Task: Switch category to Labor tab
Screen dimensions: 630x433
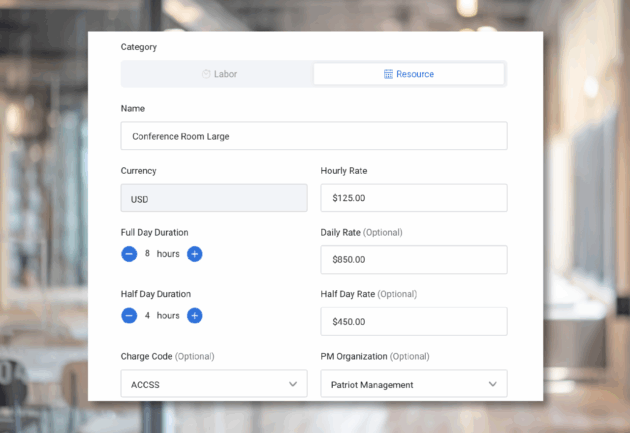Action: [x=219, y=74]
